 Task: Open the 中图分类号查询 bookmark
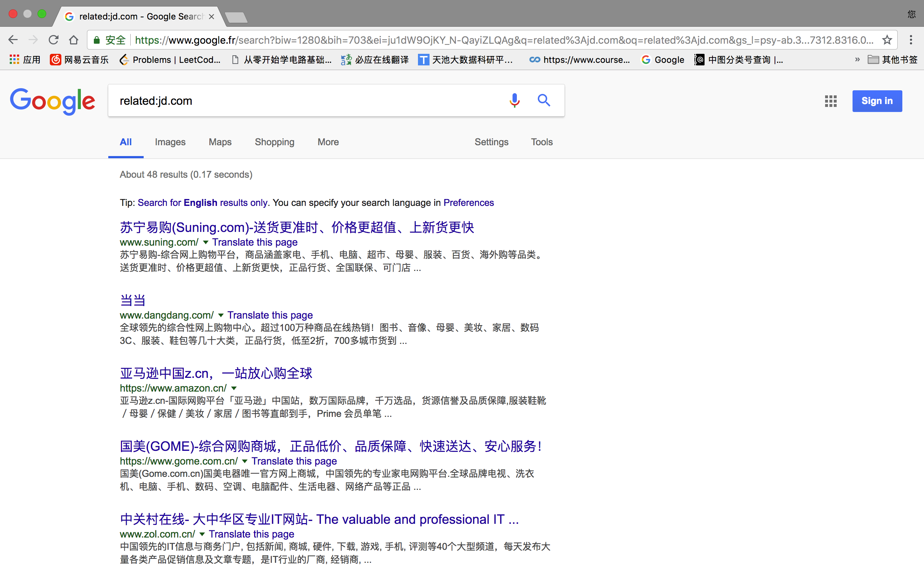(x=739, y=60)
